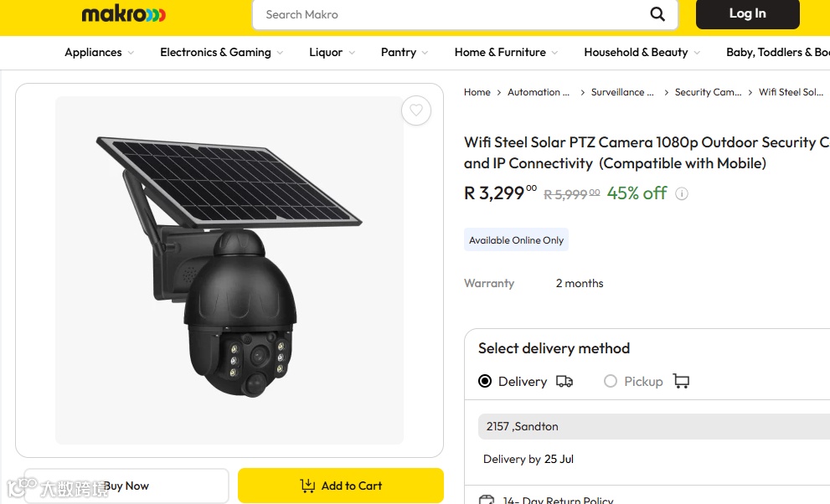The image size is (830, 504).
Task: Click the delivery truck icon
Action: [x=565, y=382]
